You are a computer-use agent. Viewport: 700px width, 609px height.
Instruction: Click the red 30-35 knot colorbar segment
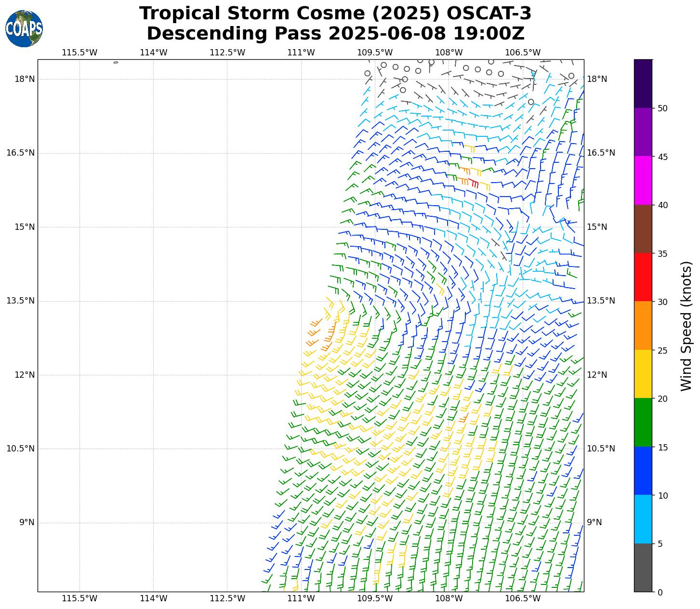click(x=643, y=277)
